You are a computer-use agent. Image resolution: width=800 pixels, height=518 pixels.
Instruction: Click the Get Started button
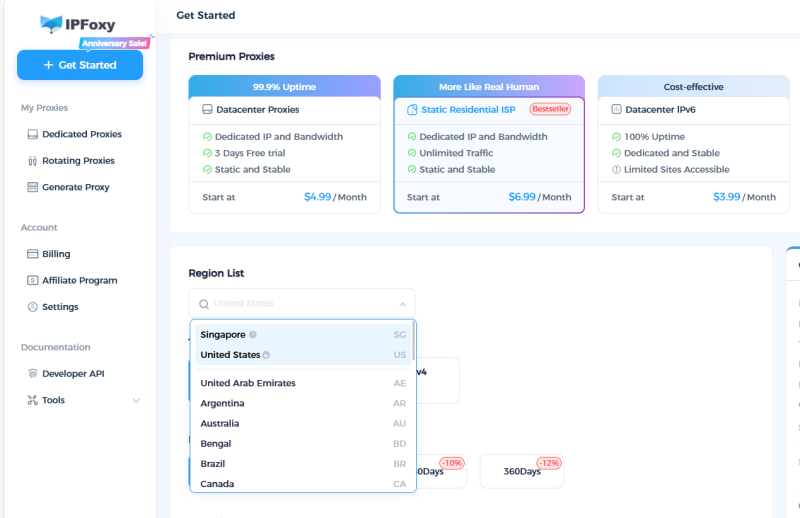tap(80, 65)
